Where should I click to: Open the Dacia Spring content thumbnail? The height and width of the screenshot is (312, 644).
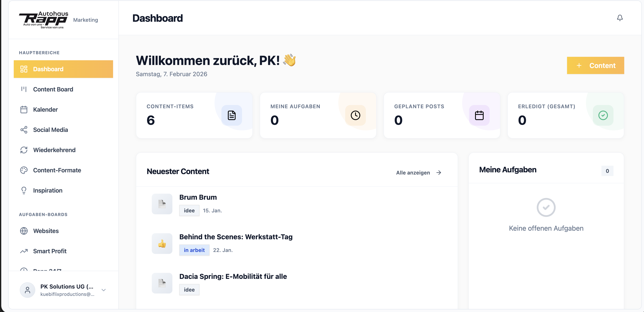coord(162,283)
